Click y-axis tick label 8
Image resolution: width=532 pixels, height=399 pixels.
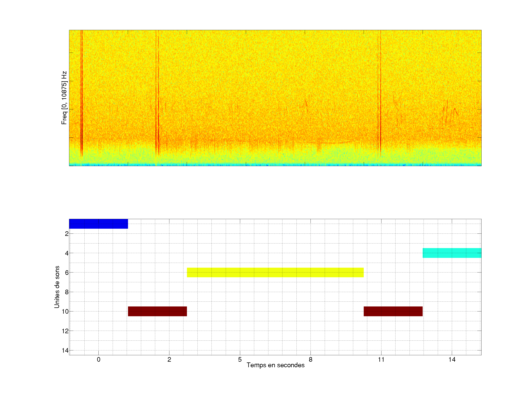67,292
